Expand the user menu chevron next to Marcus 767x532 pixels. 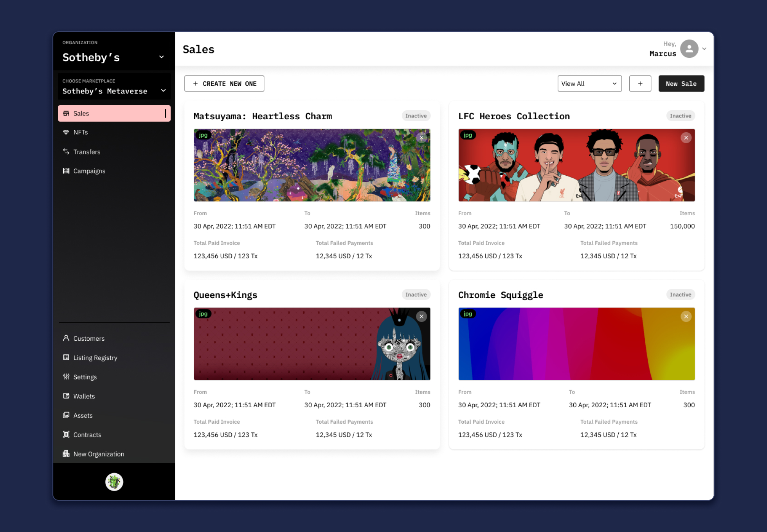704,49
